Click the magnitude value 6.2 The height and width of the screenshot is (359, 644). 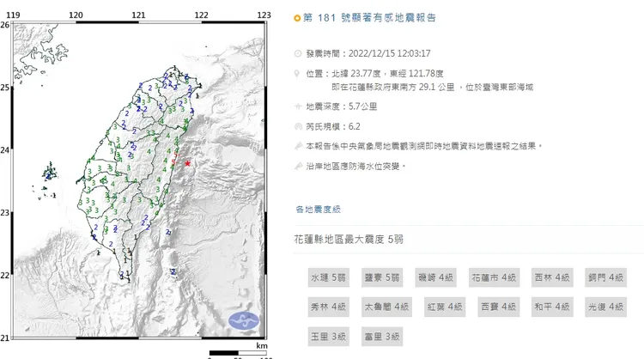click(354, 126)
